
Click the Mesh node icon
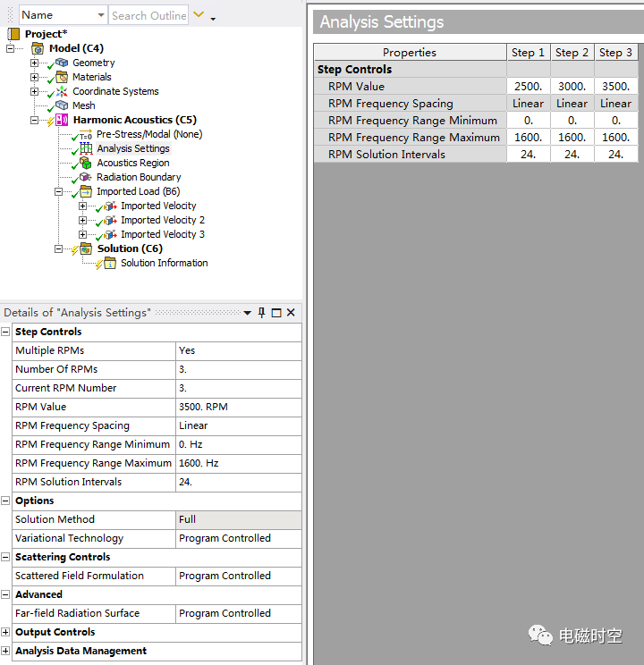click(62, 105)
